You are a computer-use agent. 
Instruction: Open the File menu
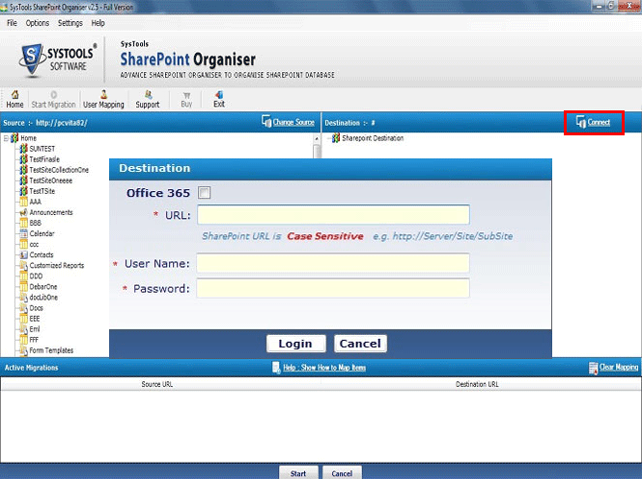tap(12, 23)
